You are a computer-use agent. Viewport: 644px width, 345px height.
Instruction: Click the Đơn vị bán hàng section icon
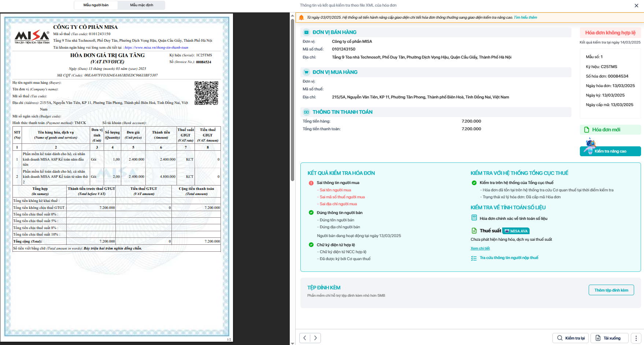306,33
